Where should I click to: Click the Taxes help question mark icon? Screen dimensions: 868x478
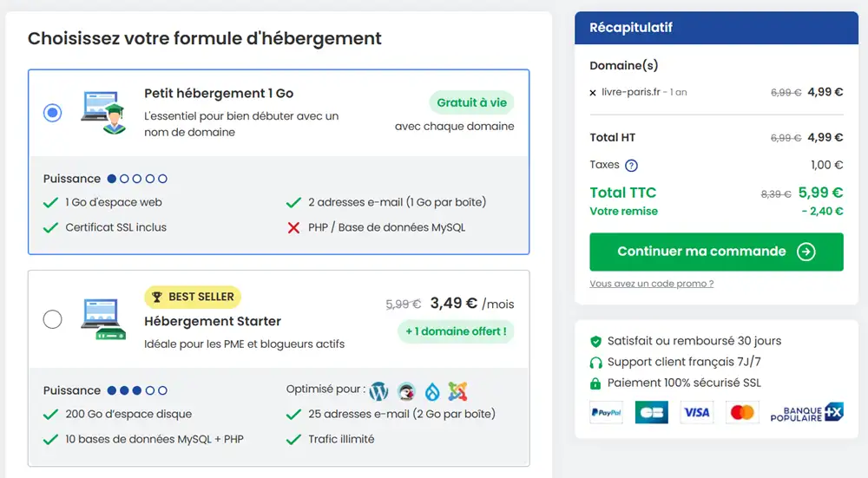point(631,166)
